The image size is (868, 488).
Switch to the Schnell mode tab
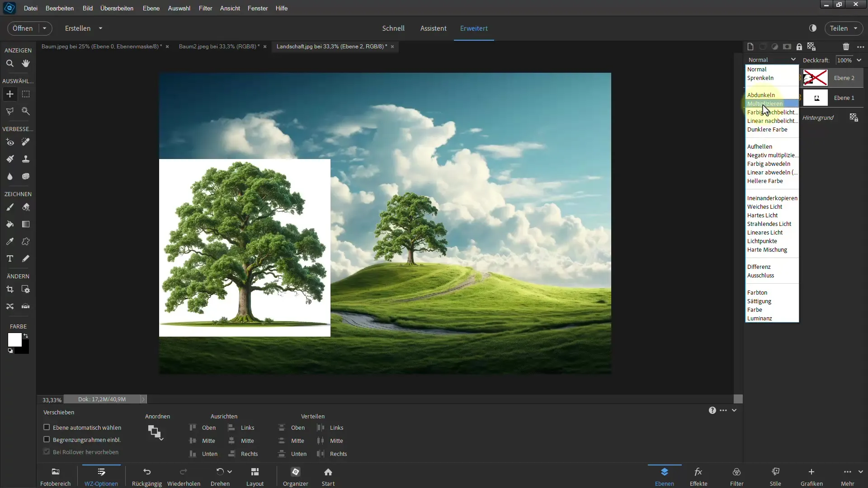[x=393, y=28]
